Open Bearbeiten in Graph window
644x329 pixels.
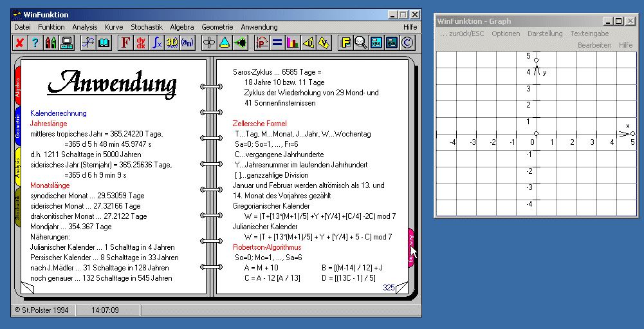click(594, 45)
